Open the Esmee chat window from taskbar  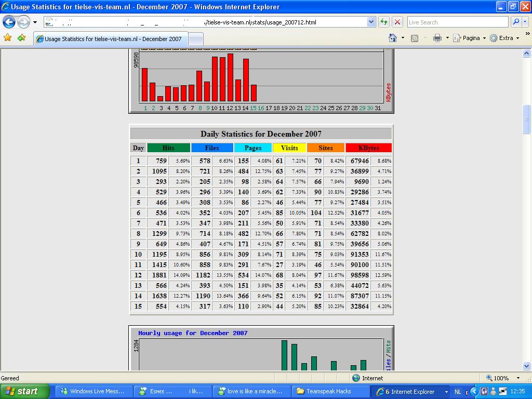(x=173, y=392)
